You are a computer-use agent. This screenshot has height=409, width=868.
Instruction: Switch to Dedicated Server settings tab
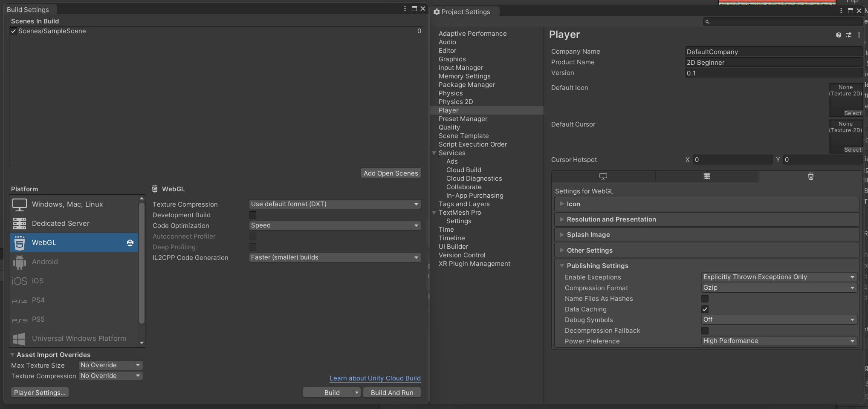tap(707, 176)
